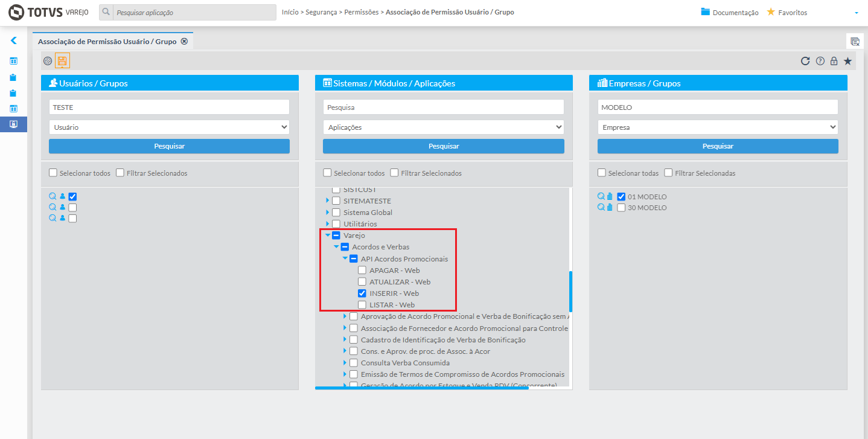Focus the Pesquisar aplicação search field

click(x=194, y=12)
